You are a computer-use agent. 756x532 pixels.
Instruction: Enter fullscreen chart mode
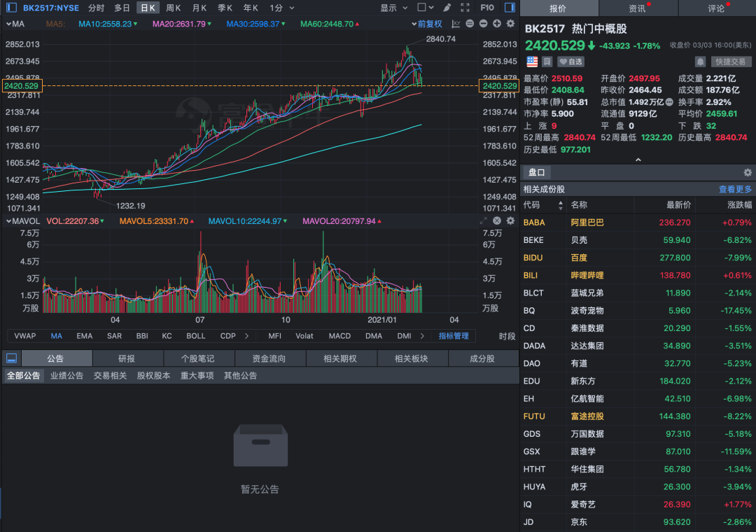coord(465,8)
